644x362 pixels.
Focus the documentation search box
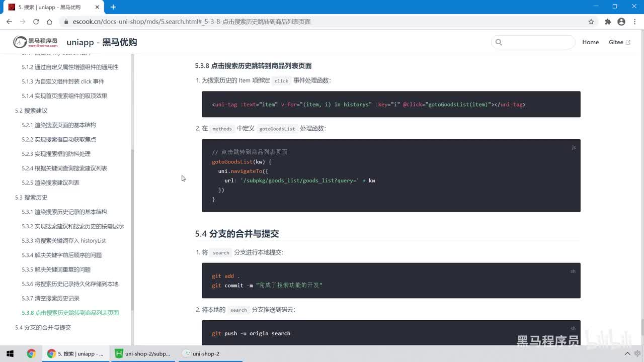(x=533, y=42)
